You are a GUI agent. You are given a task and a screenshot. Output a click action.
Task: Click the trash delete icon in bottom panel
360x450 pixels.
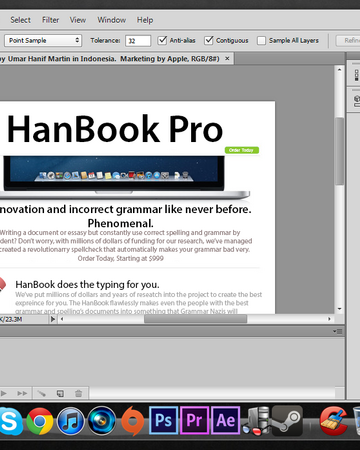[x=78, y=394]
